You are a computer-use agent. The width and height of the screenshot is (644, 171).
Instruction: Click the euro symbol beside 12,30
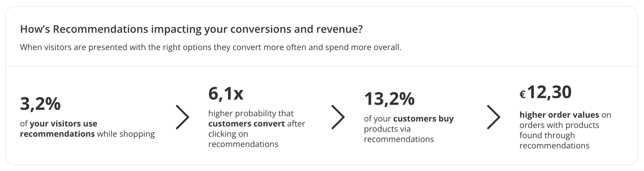click(522, 95)
